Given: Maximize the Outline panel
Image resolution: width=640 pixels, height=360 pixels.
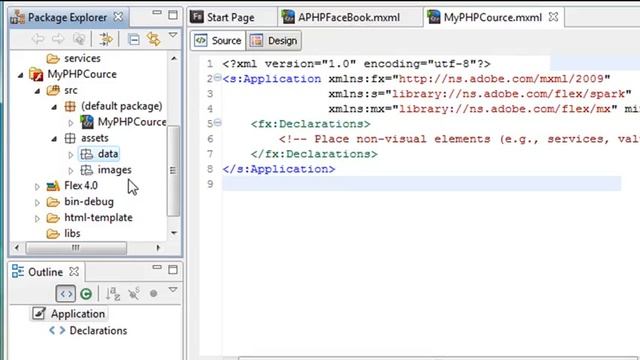Looking at the screenshot, I should pyautogui.click(x=173, y=269).
